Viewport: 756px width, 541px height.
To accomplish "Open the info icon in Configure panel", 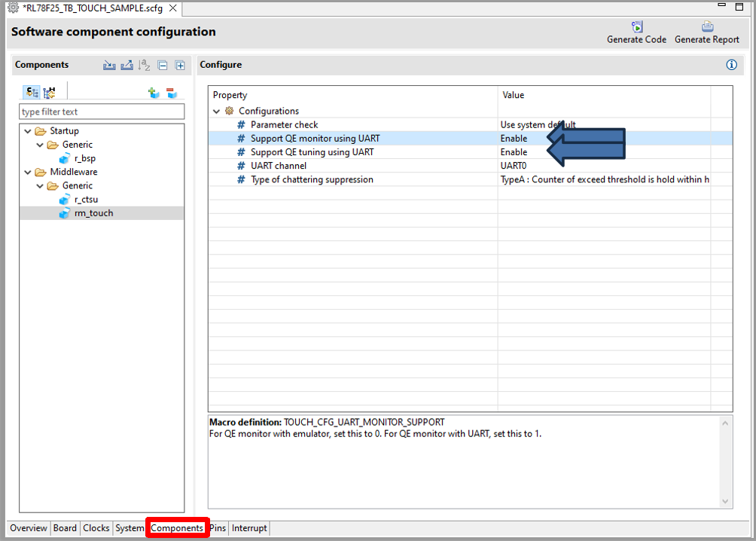I will click(x=731, y=65).
